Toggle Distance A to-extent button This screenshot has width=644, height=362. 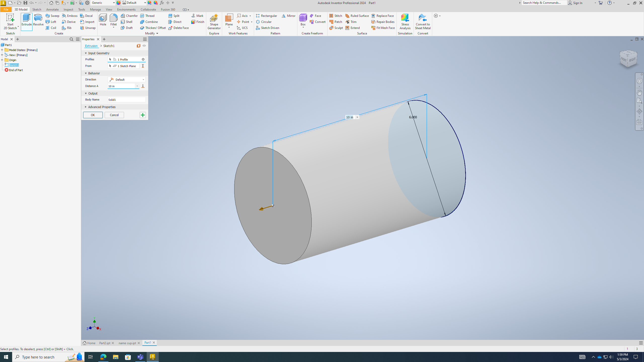click(143, 86)
